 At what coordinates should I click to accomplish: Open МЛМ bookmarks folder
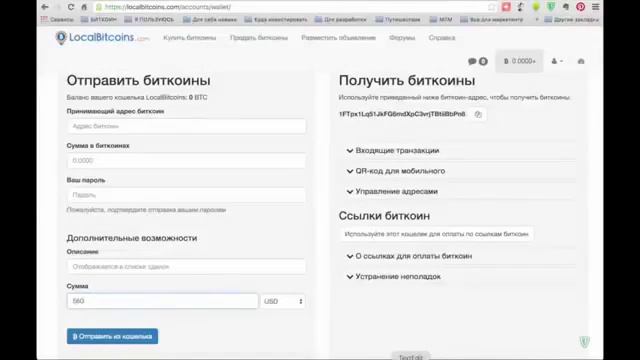click(441, 19)
